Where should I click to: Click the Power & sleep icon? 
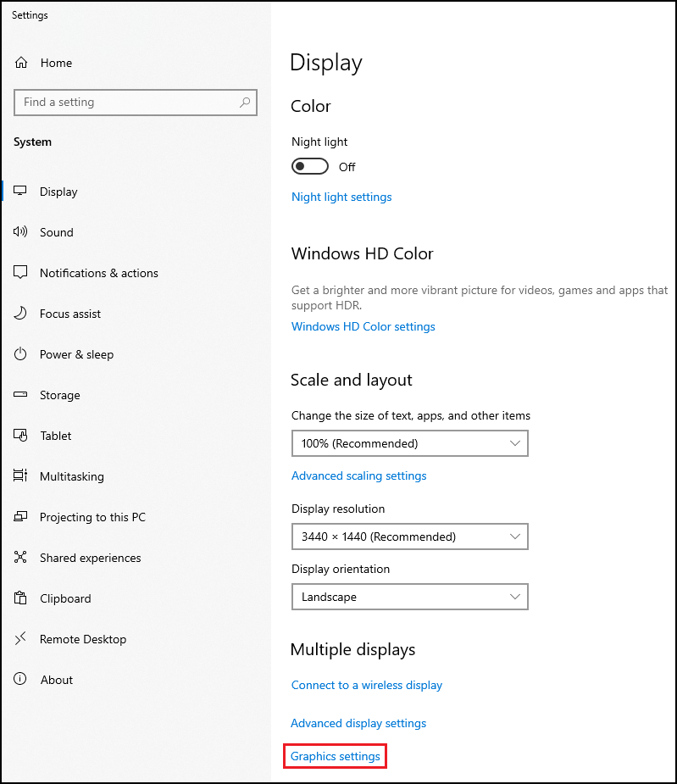click(21, 354)
